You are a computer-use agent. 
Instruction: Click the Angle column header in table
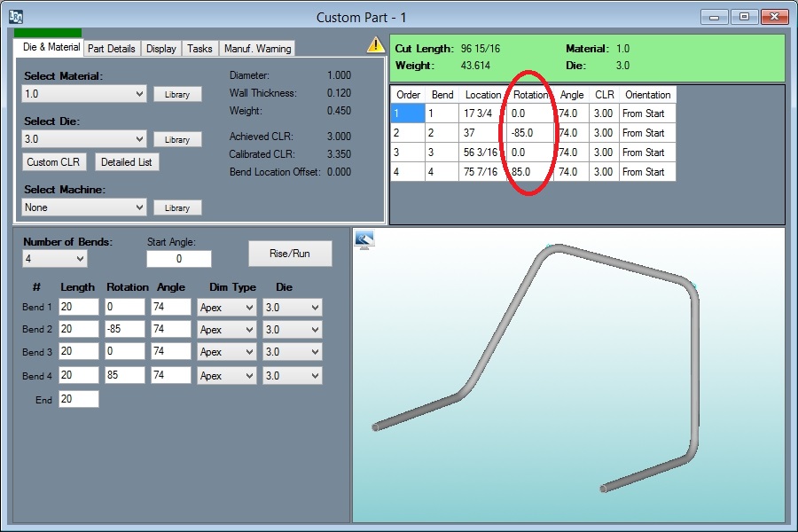tap(572, 95)
